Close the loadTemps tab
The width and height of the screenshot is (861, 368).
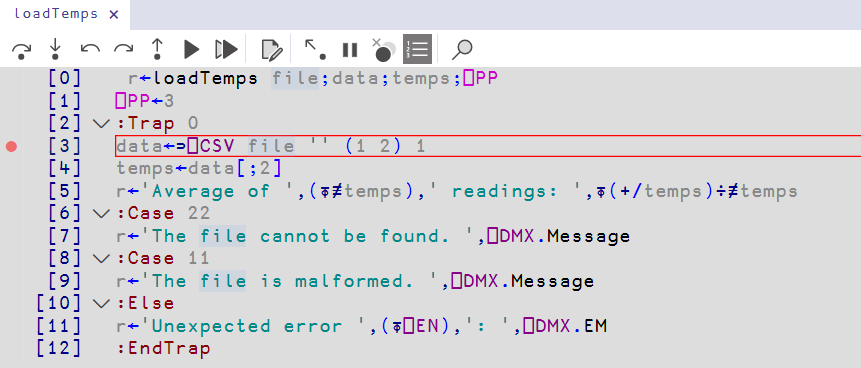[114, 14]
